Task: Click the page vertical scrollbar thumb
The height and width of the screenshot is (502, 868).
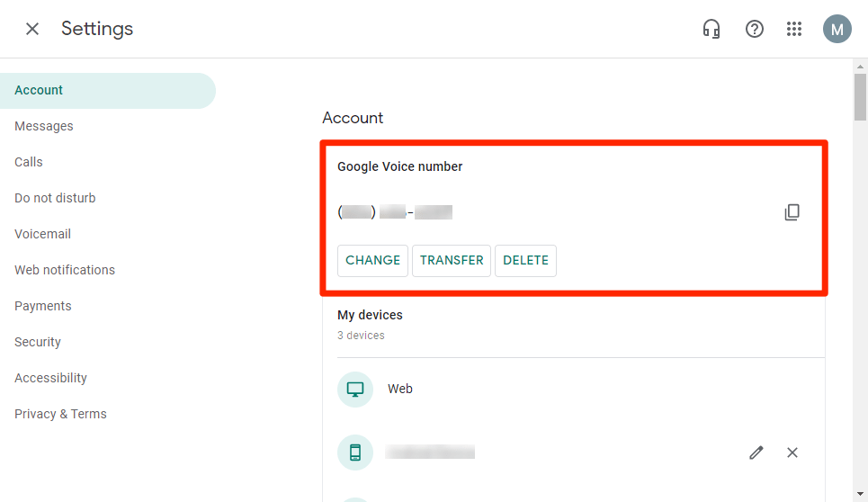Action: 860,97
